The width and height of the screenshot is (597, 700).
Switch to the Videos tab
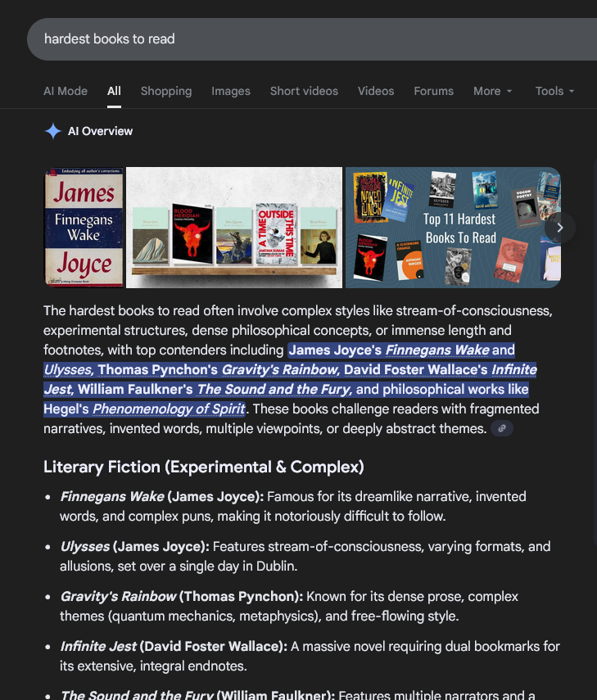pyautogui.click(x=376, y=91)
